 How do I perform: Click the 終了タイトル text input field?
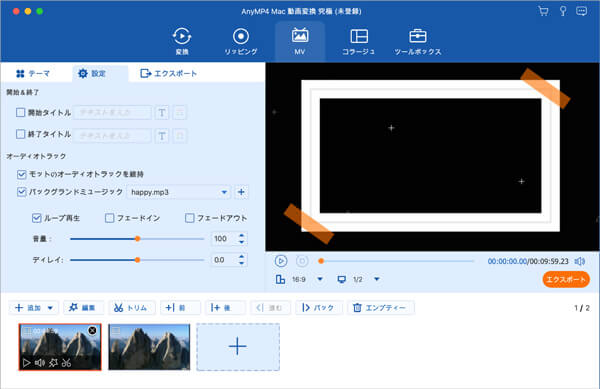pos(112,135)
